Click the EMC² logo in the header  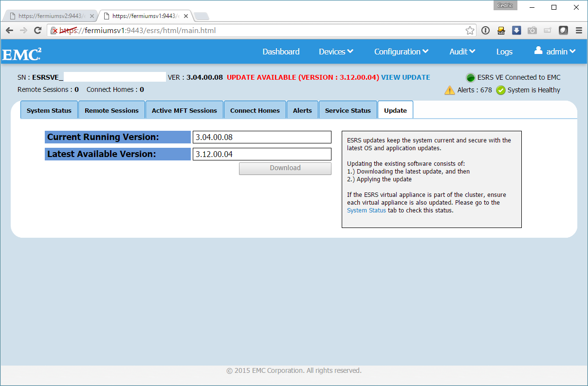(21, 53)
